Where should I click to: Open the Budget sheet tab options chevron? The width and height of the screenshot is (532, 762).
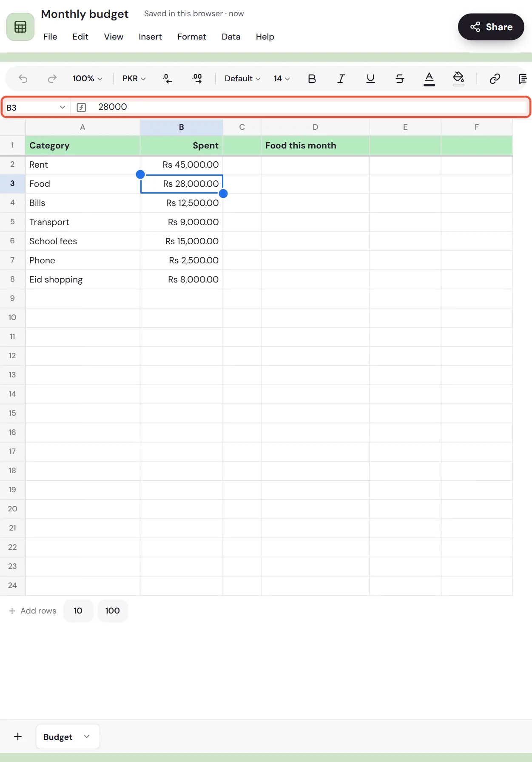coord(87,736)
